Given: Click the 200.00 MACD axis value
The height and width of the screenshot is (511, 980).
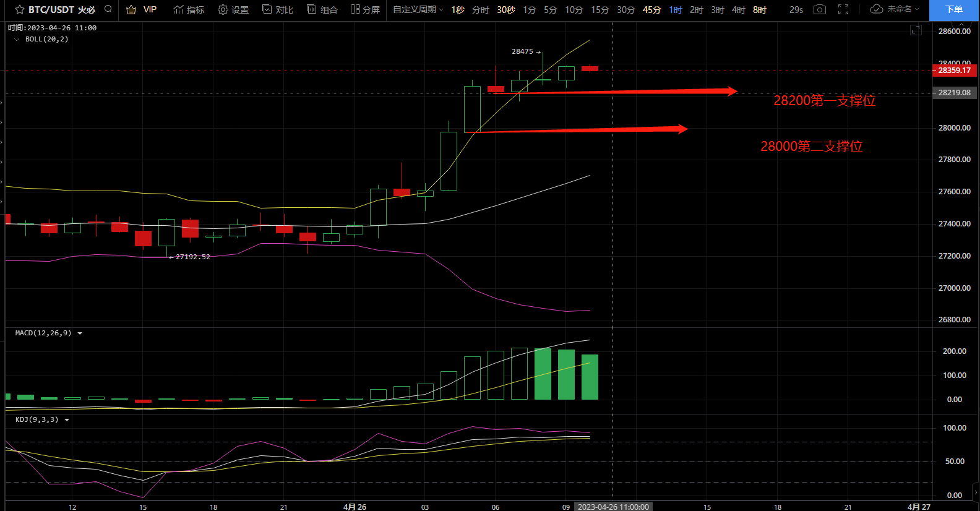Looking at the screenshot, I should tap(955, 351).
